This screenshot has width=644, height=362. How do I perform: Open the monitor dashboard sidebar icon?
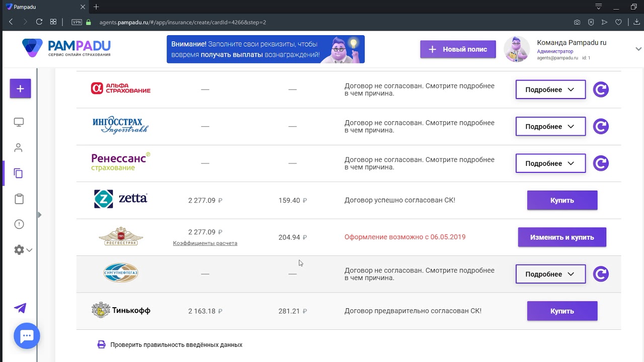coord(19,122)
